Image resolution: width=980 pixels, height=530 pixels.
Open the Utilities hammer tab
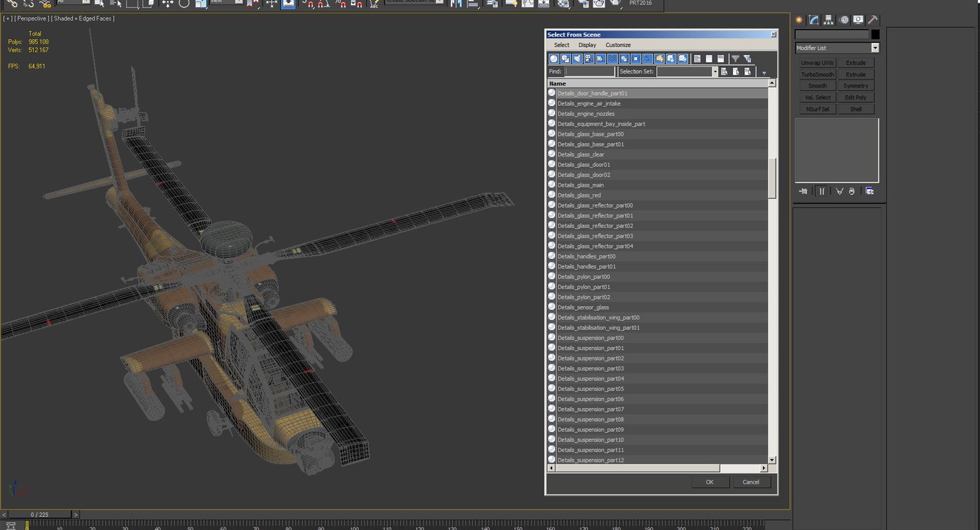click(x=873, y=20)
